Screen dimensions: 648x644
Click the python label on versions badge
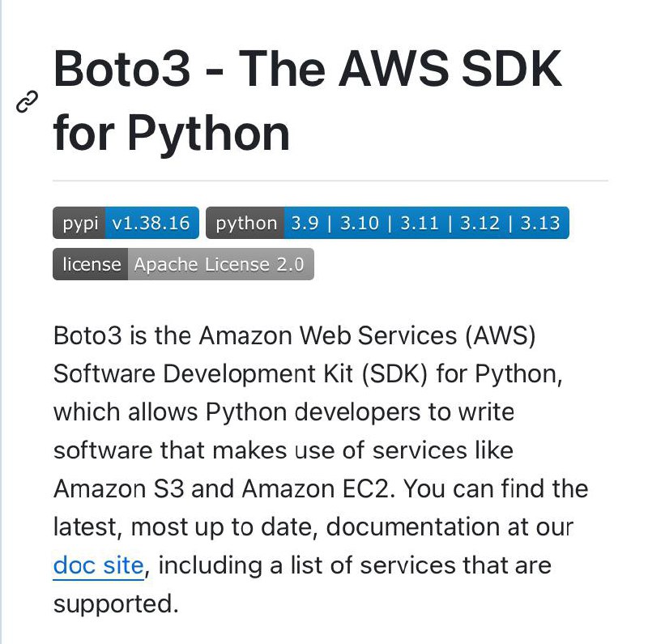(x=245, y=223)
